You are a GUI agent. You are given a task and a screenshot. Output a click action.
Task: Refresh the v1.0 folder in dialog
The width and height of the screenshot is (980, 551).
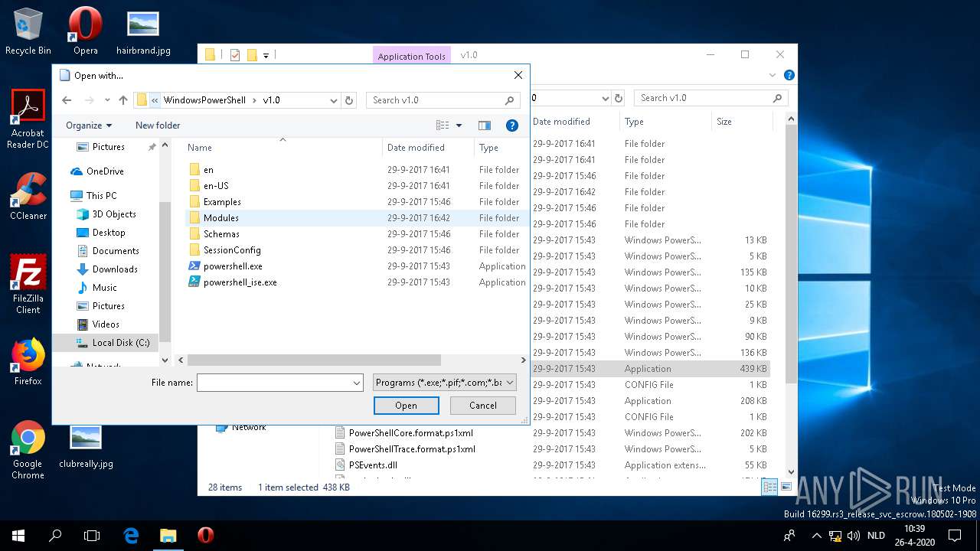(x=349, y=100)
